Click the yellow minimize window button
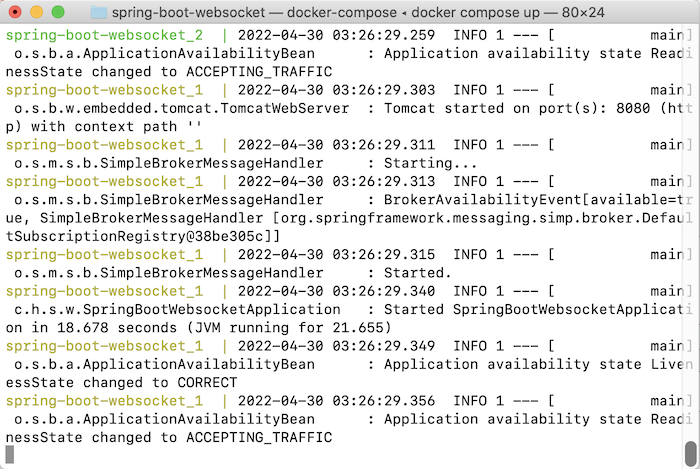Image resolution: width=700 pixels, height=469 pixels. (36, 12)
